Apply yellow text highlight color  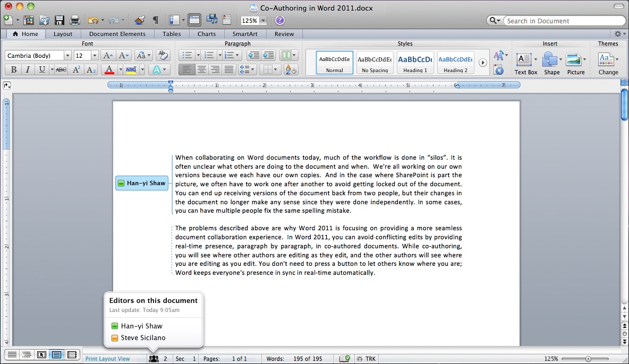pyautogui.click(x=131, y=70)
